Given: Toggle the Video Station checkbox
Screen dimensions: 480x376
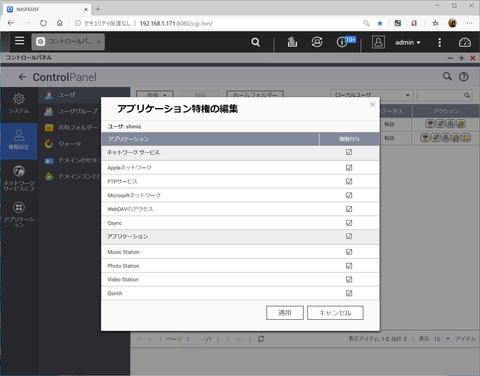Looking at the screenshot, I should point(349,279).
